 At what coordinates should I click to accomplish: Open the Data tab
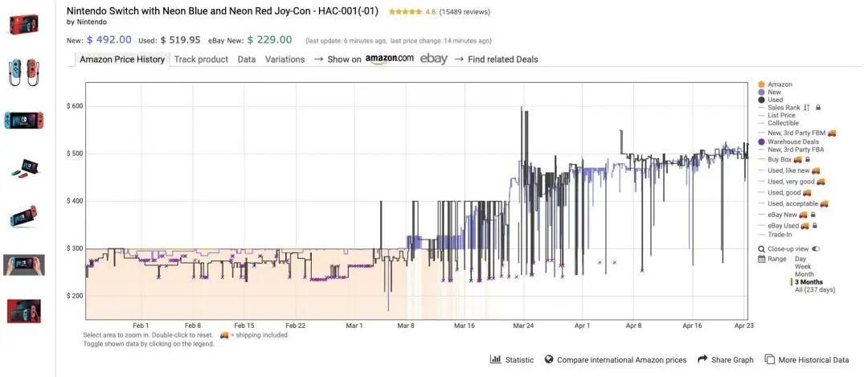247,59
